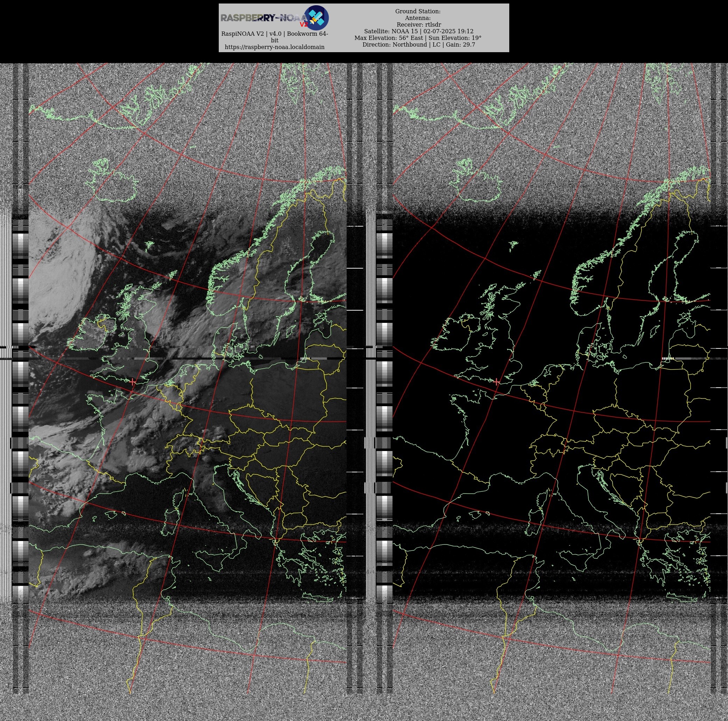Click the left satellite image panel
The width and height of the screenshot is (728, 721).
pyautogui.click(x=187, y=378)
